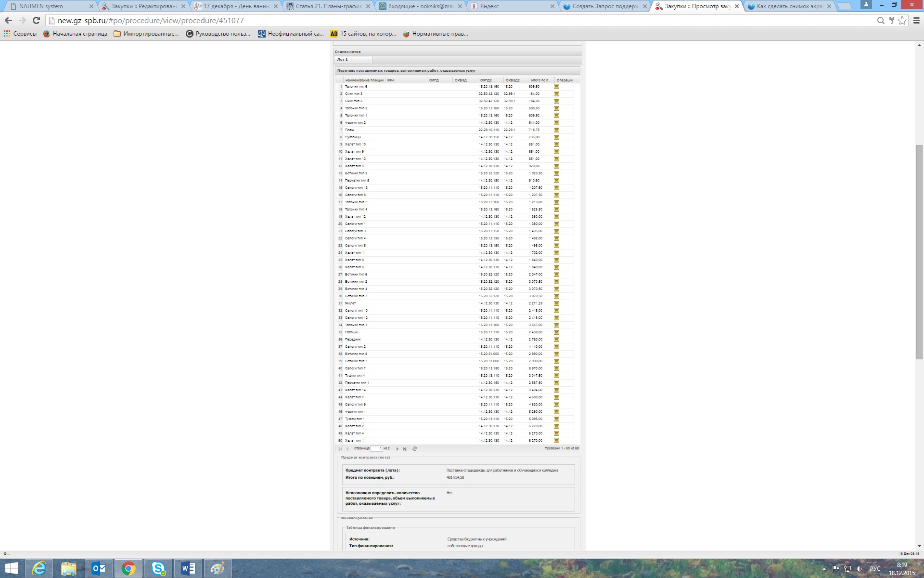This screenshot has width=924, height=578.
Task: Open the tray volume icon
Action: 860,569
